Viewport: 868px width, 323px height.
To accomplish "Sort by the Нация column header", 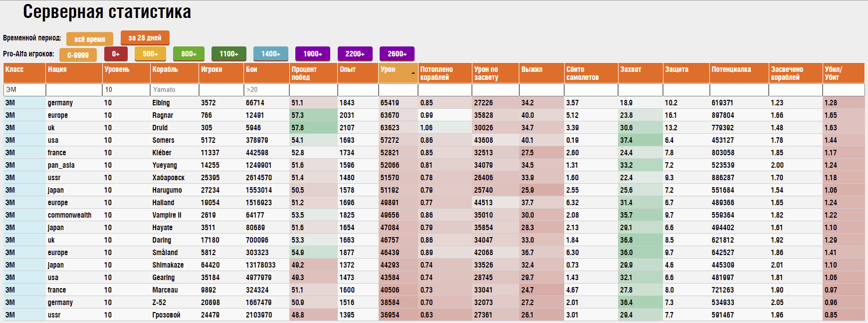I will 74,73.
